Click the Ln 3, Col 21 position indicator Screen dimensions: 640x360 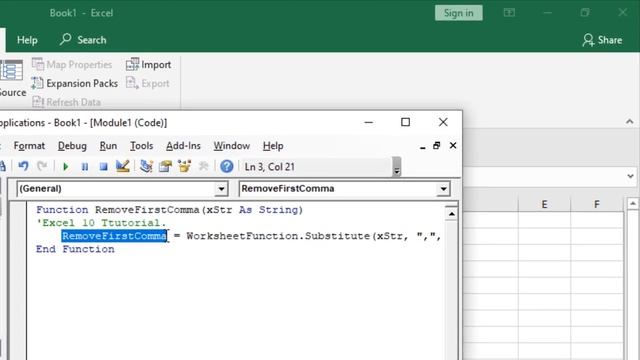point(269,167)
